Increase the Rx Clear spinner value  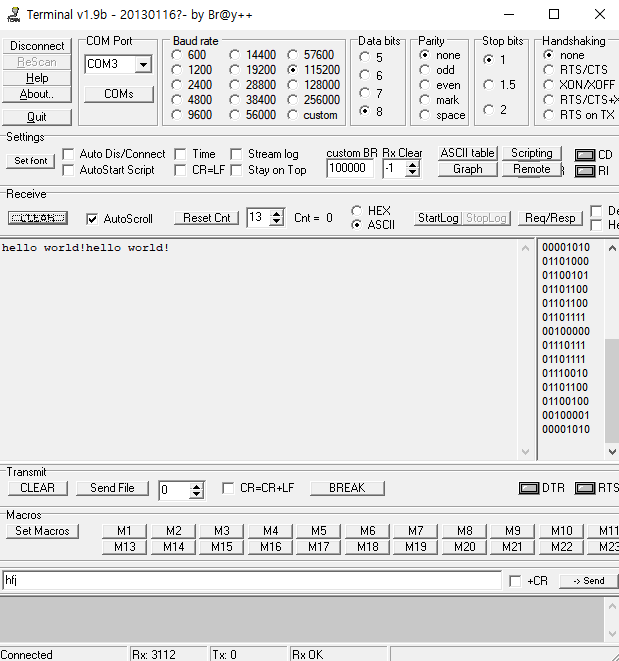[412, 165]
